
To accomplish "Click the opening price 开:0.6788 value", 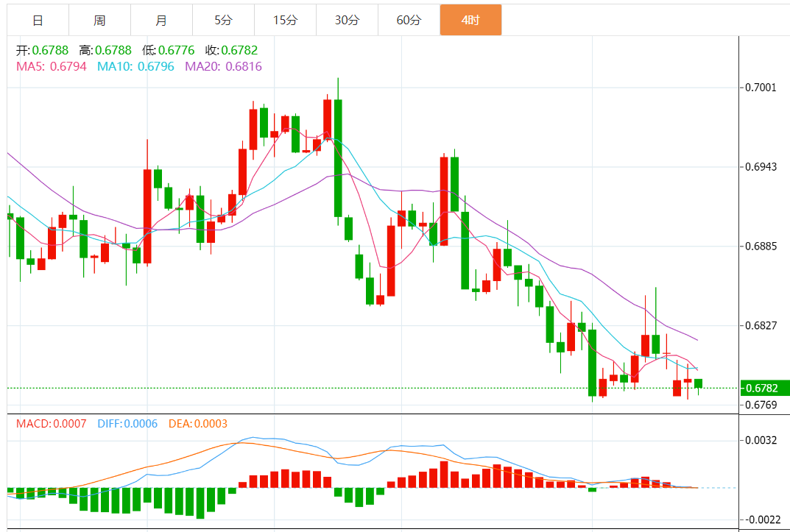I will (42, 50).
